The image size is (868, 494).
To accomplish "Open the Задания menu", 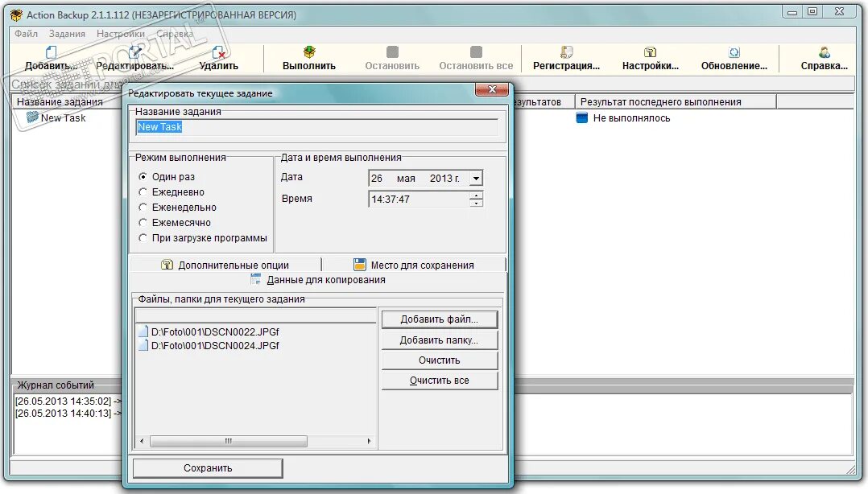I will [x=67, y=34].
